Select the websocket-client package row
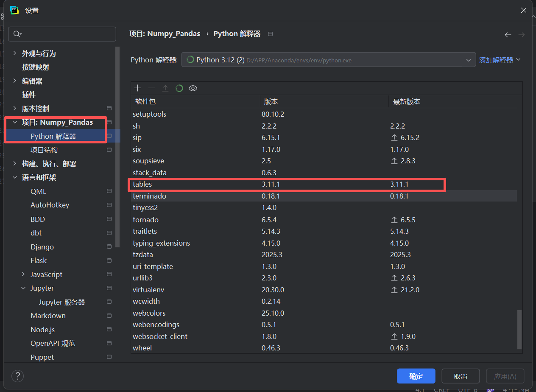This screenshot has height=392, width=536. (324, 336)
